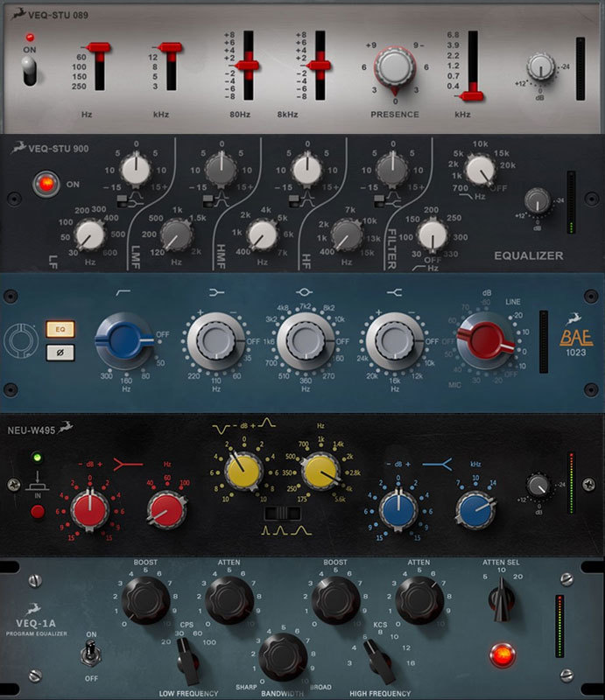
Task: Click the 8kHz gain slider handle
Action: tap(317, 65)
